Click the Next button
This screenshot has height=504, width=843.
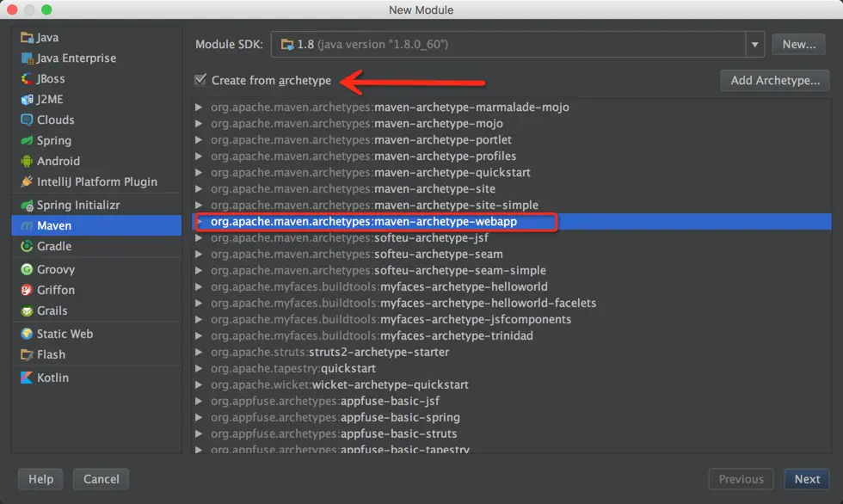point(807,479)
